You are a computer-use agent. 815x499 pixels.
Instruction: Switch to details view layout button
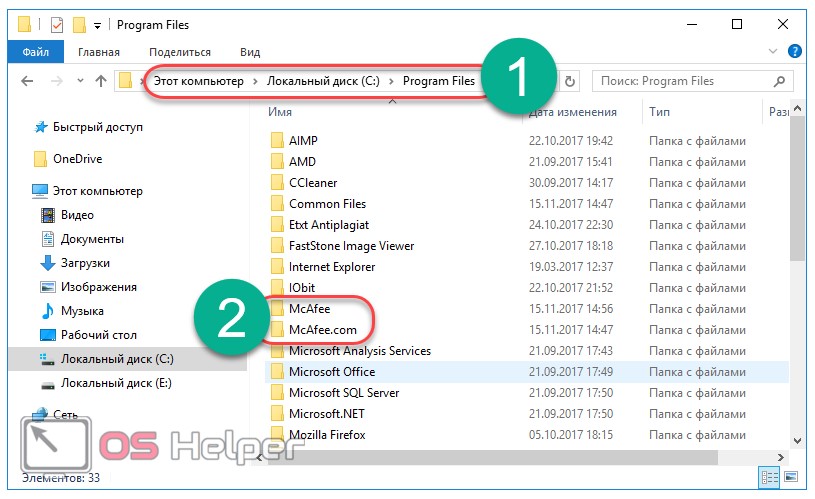(x=767, y=478)
